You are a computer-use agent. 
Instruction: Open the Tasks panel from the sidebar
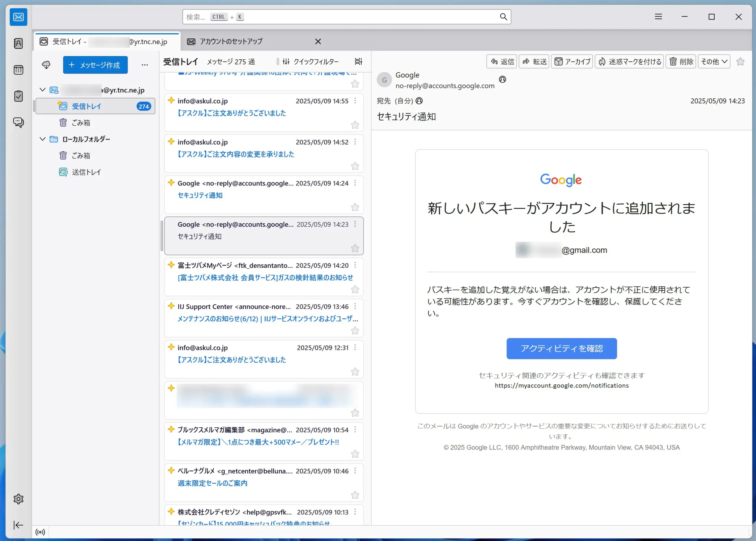pyautogui.click(x=18, y=96)
